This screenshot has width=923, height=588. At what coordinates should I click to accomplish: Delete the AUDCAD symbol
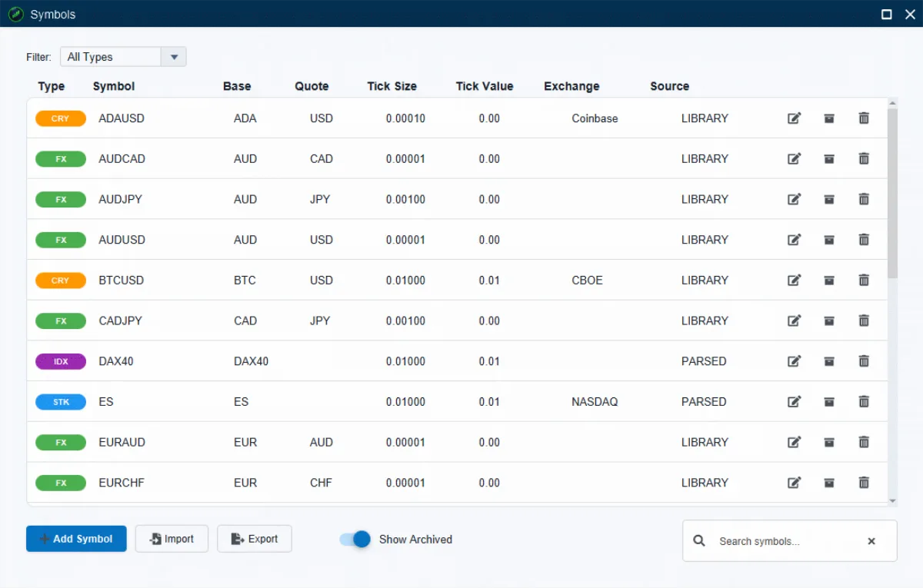point(864,159)
